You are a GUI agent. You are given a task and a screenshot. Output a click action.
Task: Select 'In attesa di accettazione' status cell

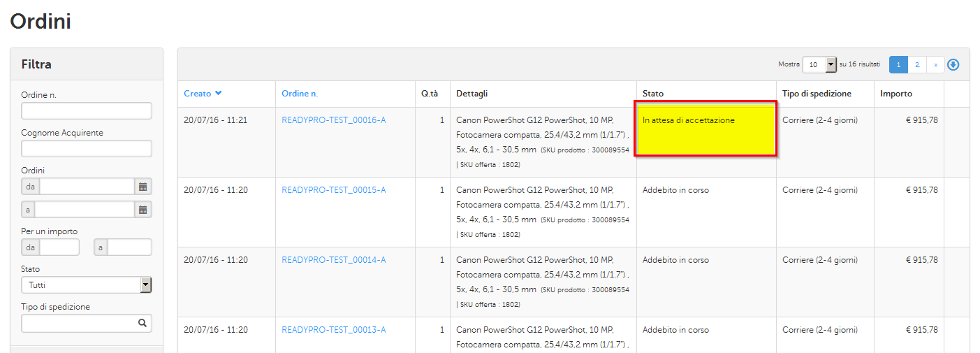pyautogui.click(x=705, y=129)
